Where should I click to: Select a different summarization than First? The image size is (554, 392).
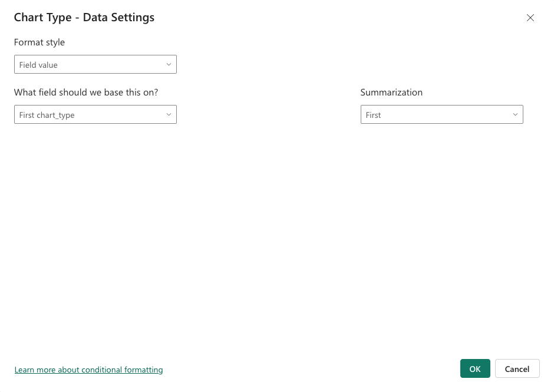click(441, 114)
